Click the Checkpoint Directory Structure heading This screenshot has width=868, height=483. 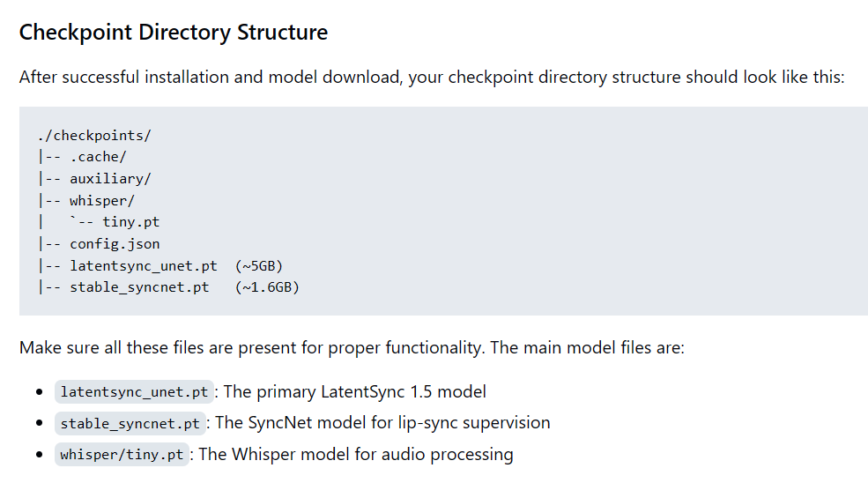click(x=174, y=32)
